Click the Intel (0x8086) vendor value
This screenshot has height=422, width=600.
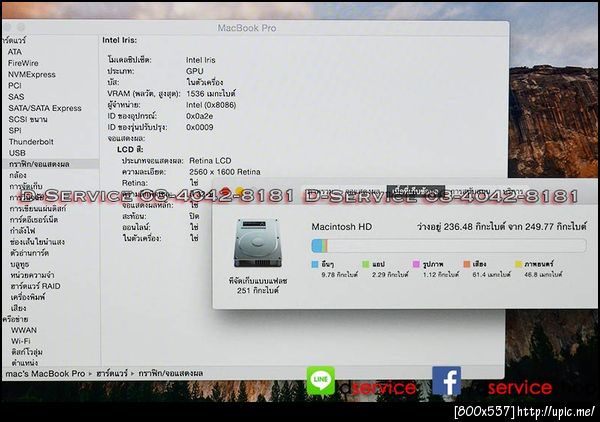(x=211, y=105)
